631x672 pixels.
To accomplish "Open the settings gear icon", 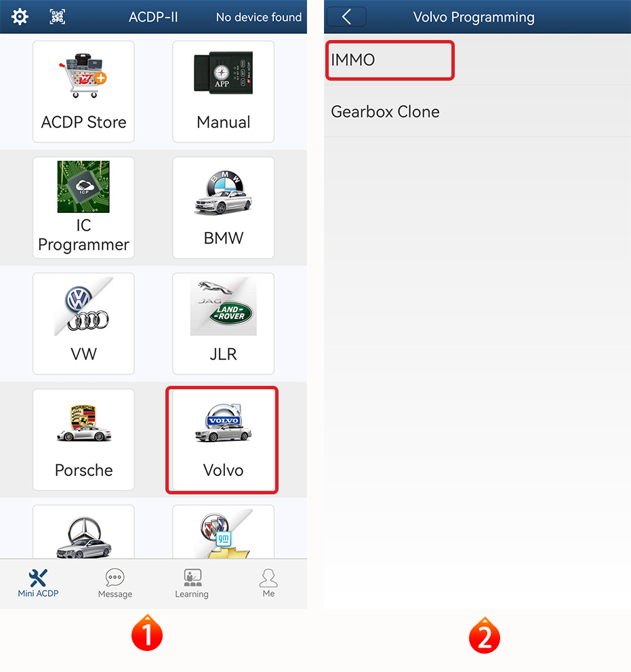I will [20, 17].
